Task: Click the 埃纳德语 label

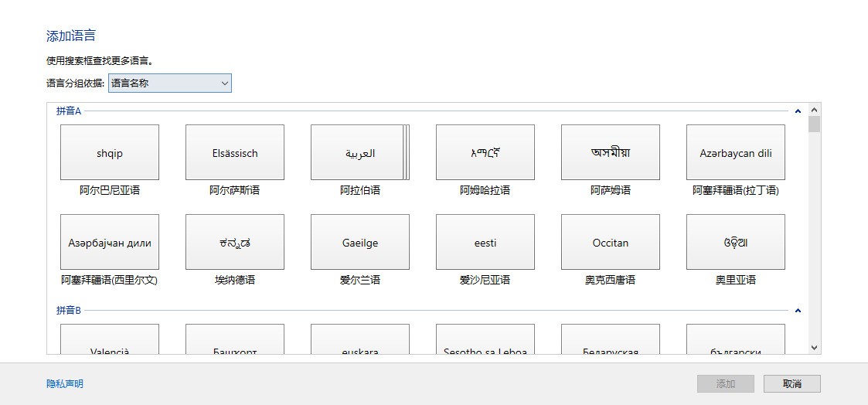Action: tap(235, 280)
